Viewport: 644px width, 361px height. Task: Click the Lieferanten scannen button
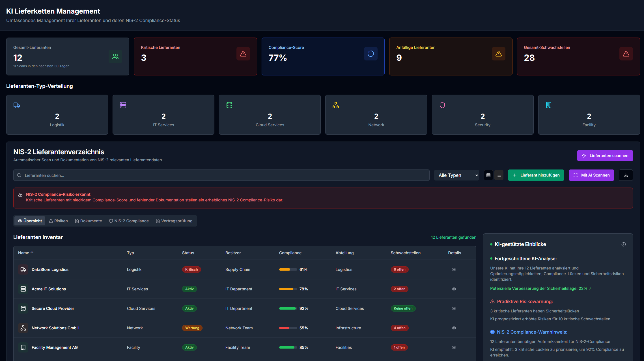(605, 156)
